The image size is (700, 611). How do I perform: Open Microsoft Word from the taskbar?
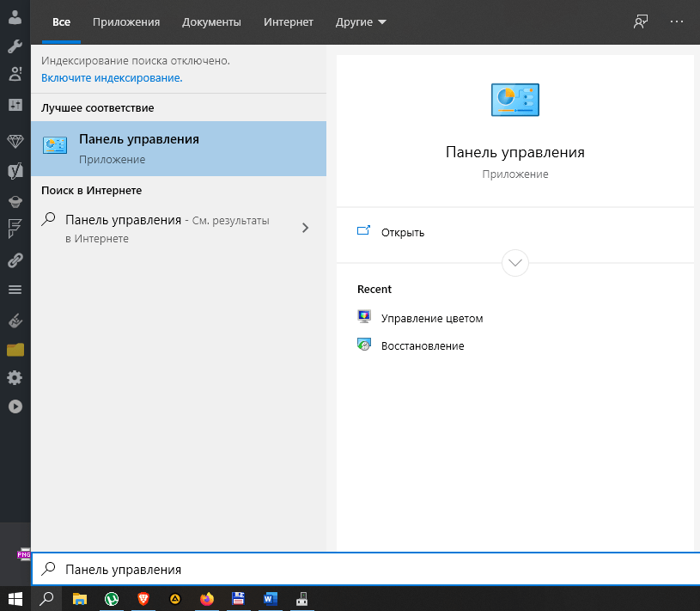point(270,598)
